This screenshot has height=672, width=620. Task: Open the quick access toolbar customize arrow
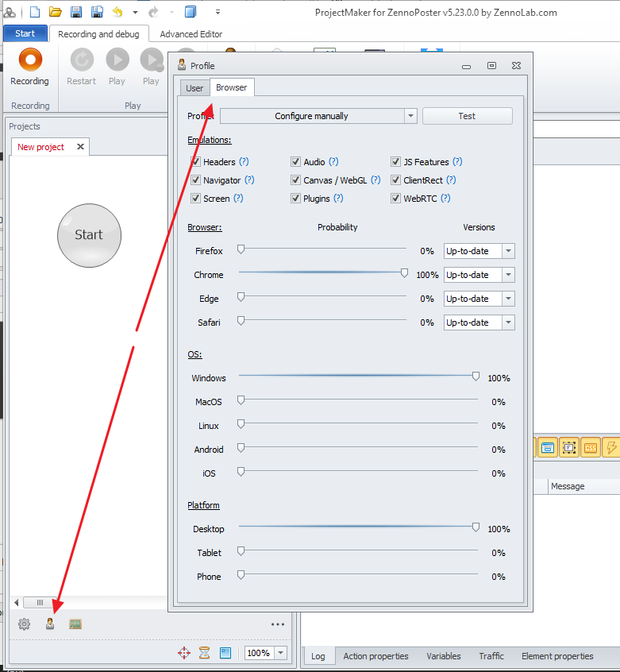pos(218,12)
